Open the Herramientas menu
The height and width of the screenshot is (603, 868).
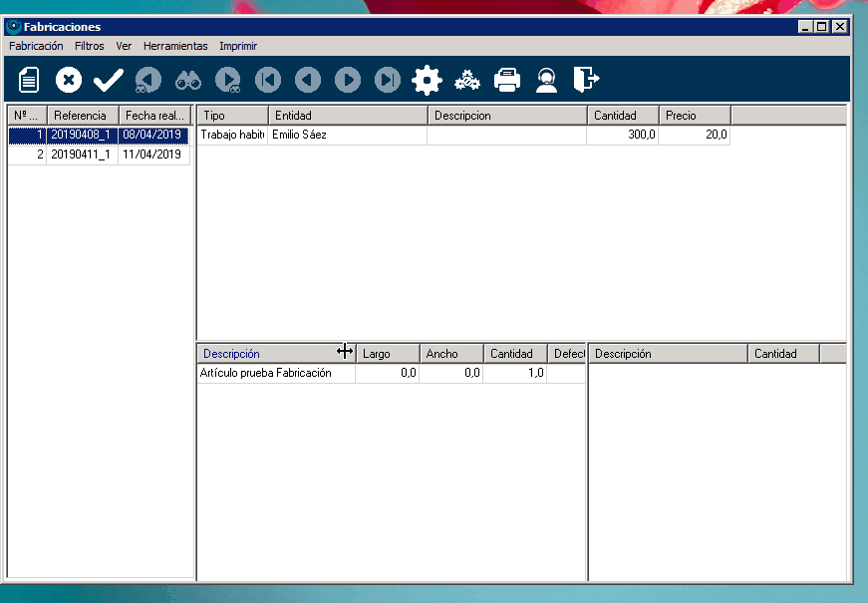175,46
